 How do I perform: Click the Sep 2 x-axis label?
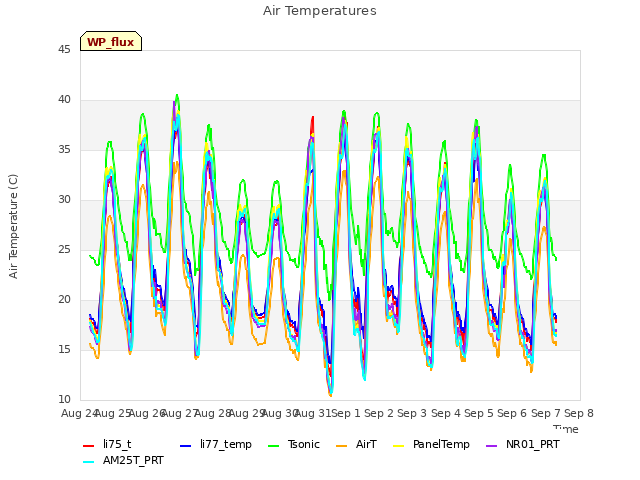[x=379, y=413]
